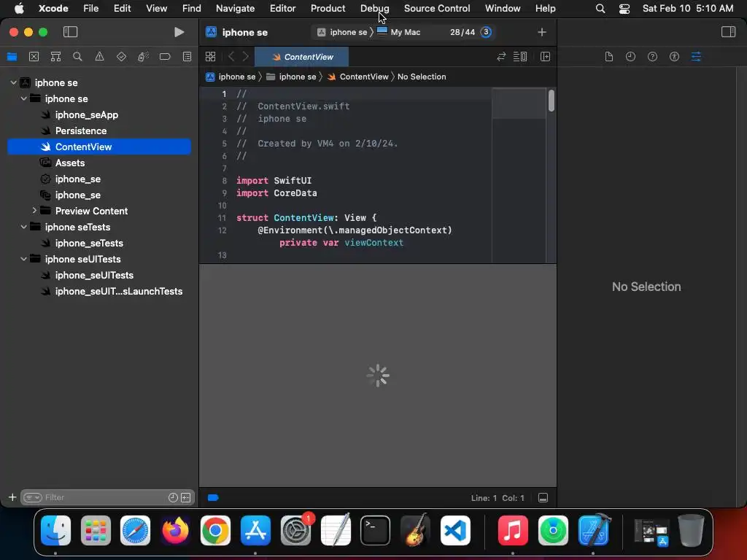
Task: Open the Source Control menu
Action: click(x=437, y=8)
